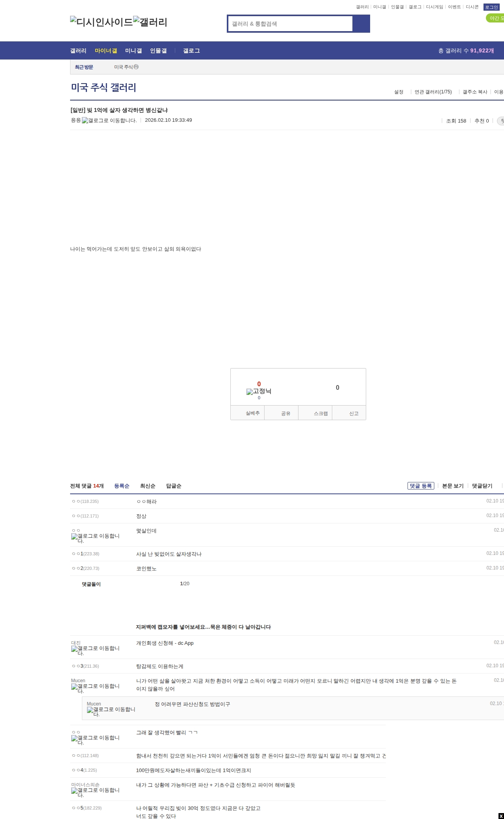504x819 pixels.
Task: Open gallog icon of 몇살인데 commenter
Action: (95, 538)
